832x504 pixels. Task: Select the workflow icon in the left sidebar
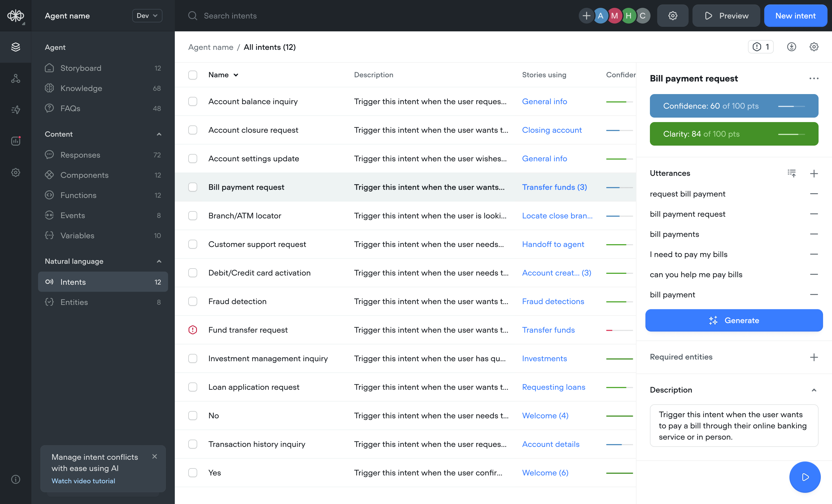tap(15, 79)
